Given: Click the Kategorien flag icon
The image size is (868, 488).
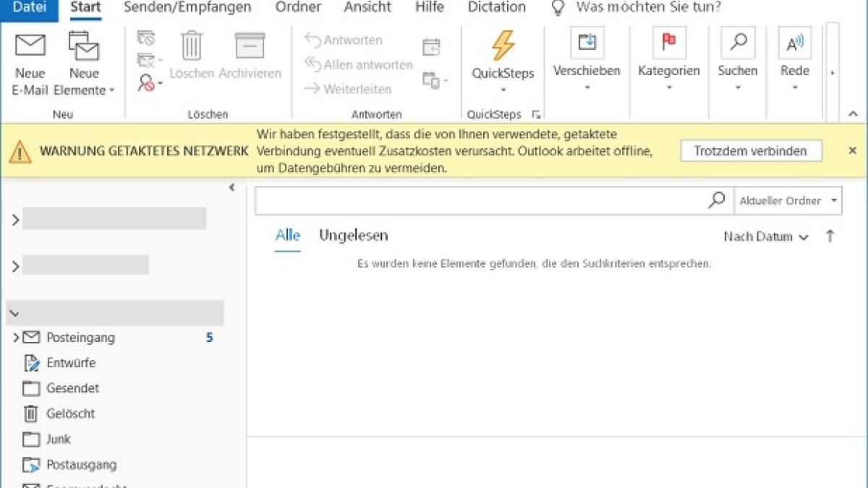Looking at the screenshot, I should pos(668,43).
